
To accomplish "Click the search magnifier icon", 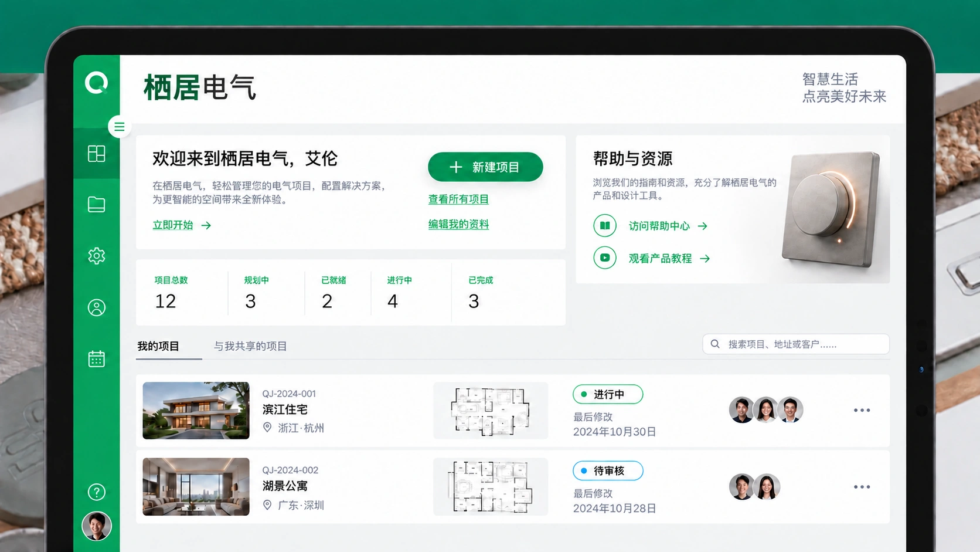I will point(715,344).
